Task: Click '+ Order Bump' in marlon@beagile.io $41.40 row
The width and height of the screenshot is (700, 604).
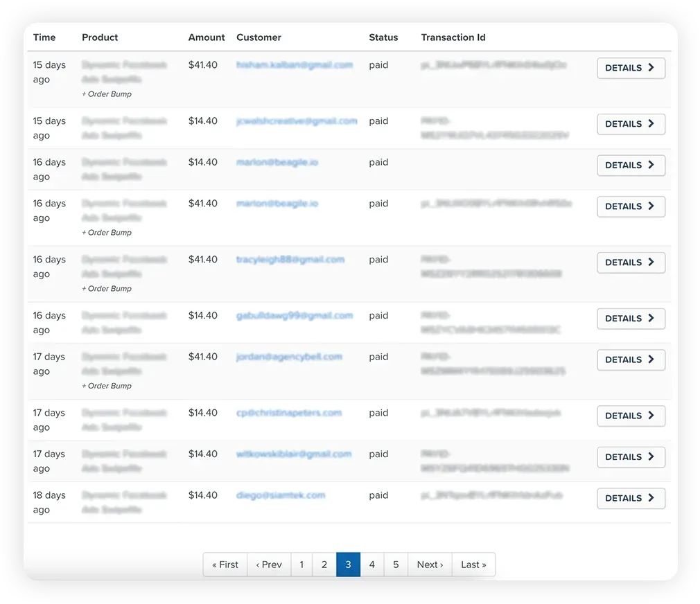Action: (x=107, y=233)
